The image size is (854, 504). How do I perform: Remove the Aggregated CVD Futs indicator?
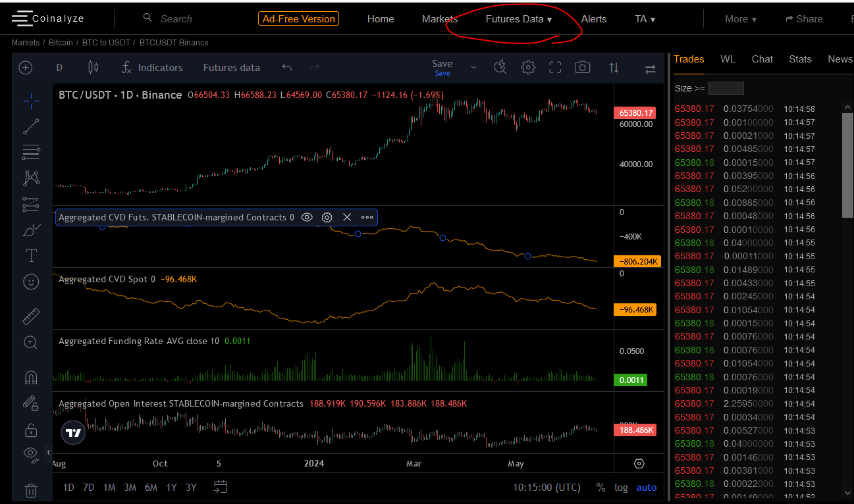click(347, 217)
